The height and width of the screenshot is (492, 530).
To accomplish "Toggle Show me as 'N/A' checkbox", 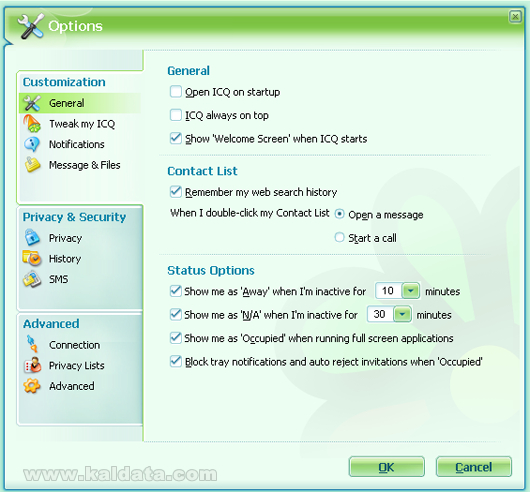I will [176, 314].
